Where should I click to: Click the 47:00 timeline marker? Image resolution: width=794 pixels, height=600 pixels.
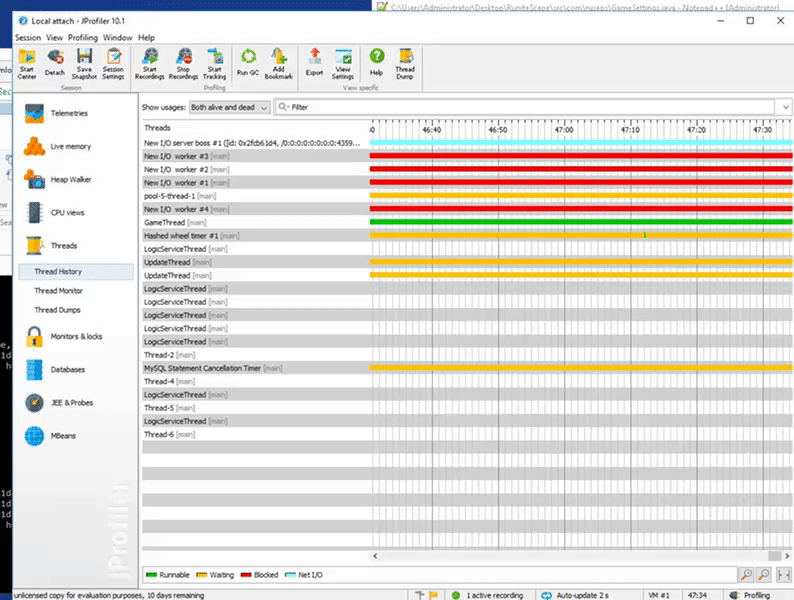coord(564,130)
